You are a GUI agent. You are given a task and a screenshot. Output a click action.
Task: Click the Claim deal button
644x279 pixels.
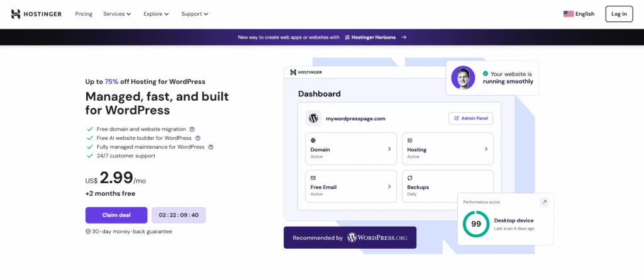tap(116, 215)
